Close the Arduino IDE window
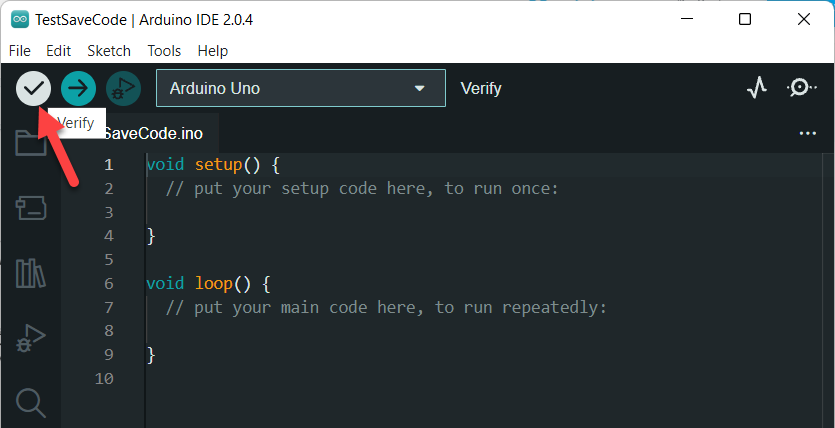The height and width of the screenshot is (428, 835). 804,19
